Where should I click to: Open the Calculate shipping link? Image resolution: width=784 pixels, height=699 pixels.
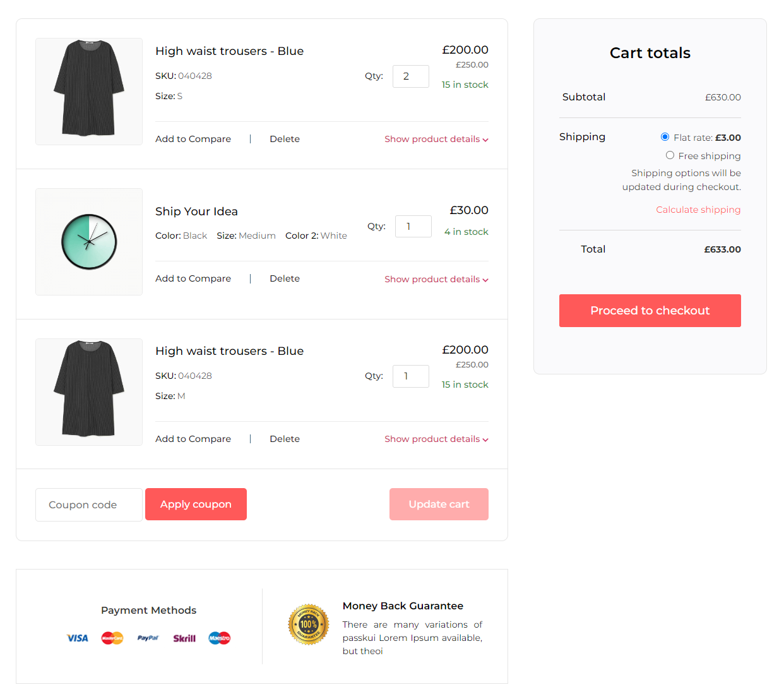pyautogui.click(x=698, y=210)
